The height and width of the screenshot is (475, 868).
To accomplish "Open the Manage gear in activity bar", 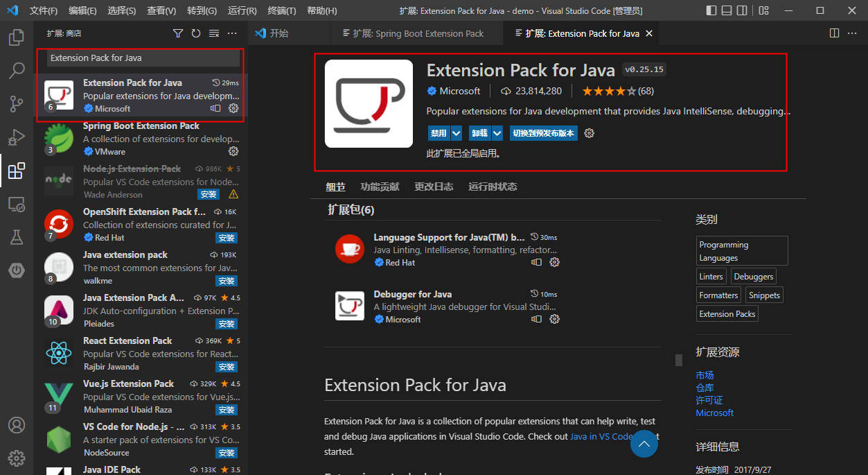I will coord(17,458).
